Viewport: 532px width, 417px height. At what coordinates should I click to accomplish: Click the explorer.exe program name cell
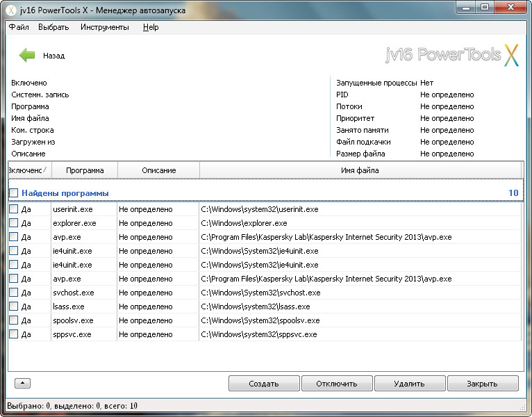coord(74,223)
